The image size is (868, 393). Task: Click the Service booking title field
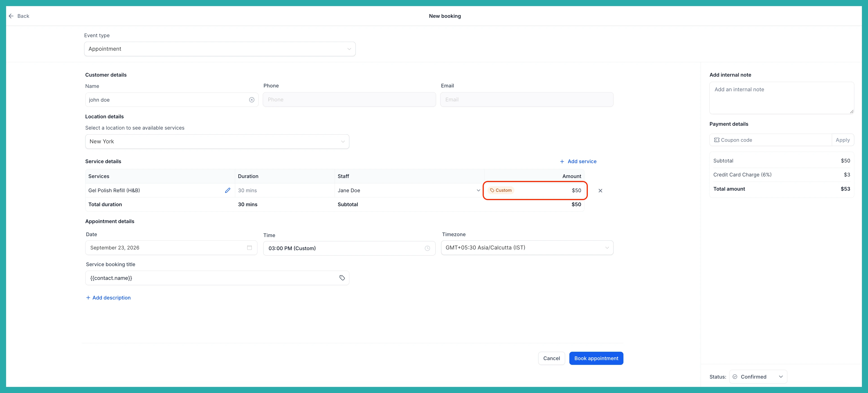[217, 278]
